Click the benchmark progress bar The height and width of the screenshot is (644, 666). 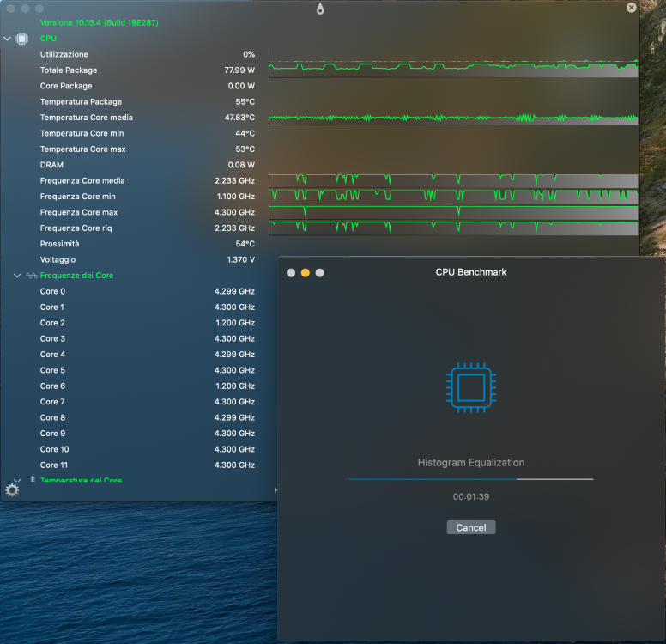(471, 479)
